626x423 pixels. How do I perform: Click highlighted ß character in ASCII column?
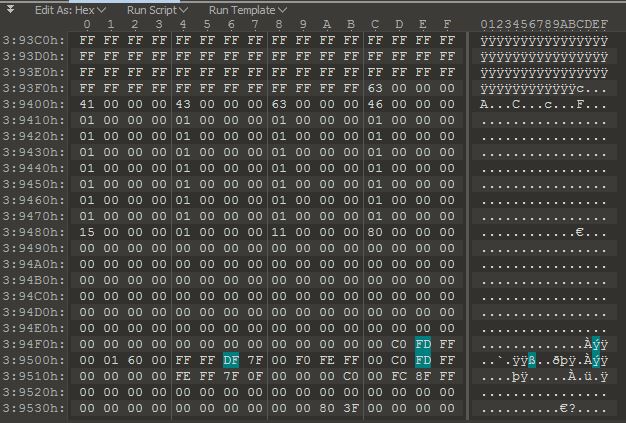click(x=531, y=360)
